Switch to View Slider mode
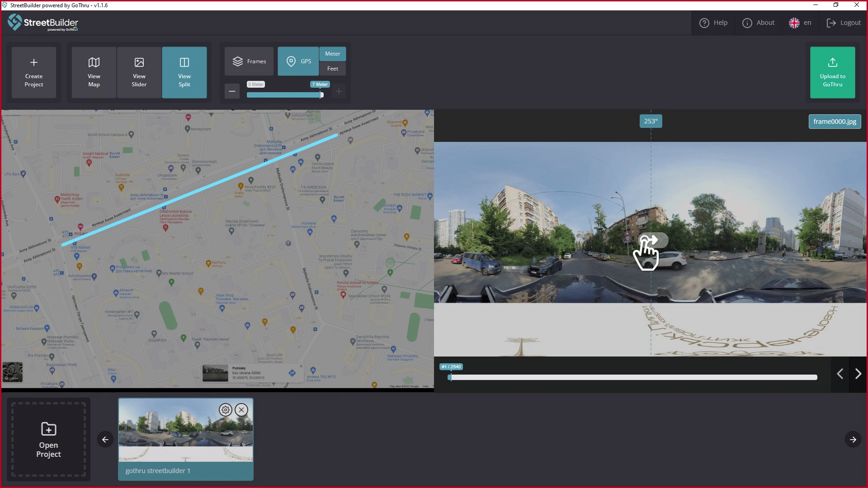Screen dimensions: 868x488 (139, 72)
